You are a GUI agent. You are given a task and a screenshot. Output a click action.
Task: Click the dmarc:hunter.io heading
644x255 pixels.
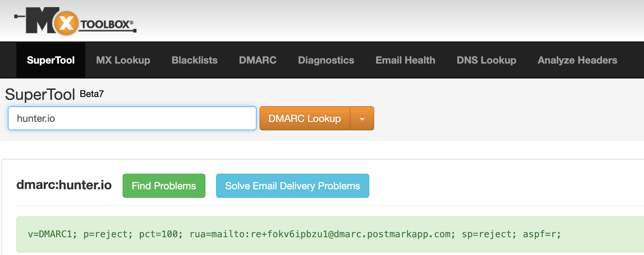point(64,185)
